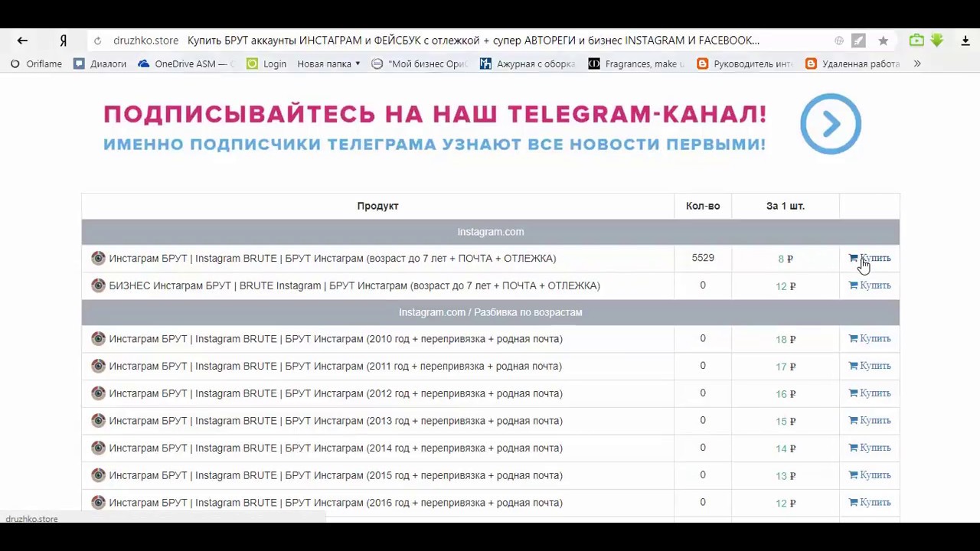The width and height of the screenshot is (980, 551).
Task: Reload the page using the refresh icon
Action: pos(97,41)
